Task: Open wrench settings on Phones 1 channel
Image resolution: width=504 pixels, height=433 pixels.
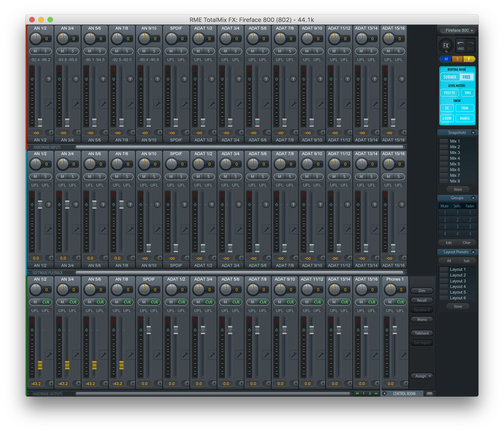Action: coord(404,355)
